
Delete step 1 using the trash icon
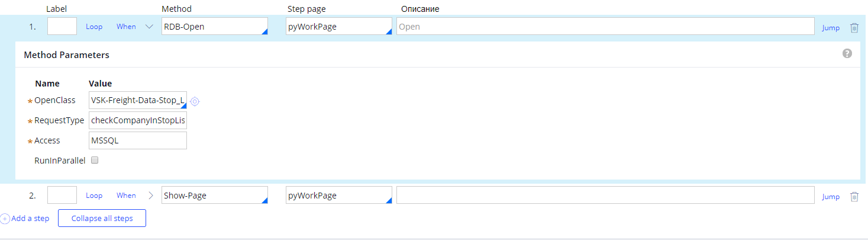(854, 27)
